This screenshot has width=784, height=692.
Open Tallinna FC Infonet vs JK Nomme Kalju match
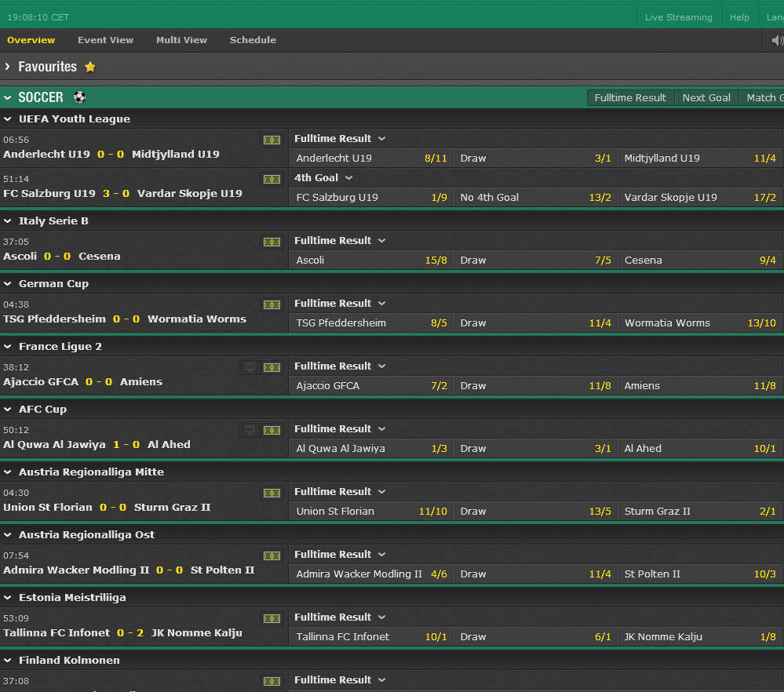click(122, 633)
